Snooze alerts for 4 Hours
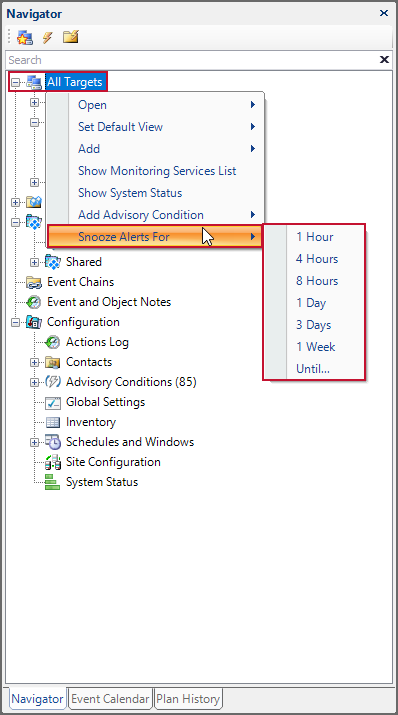The image size is (398, 715). tap(315, 259)
